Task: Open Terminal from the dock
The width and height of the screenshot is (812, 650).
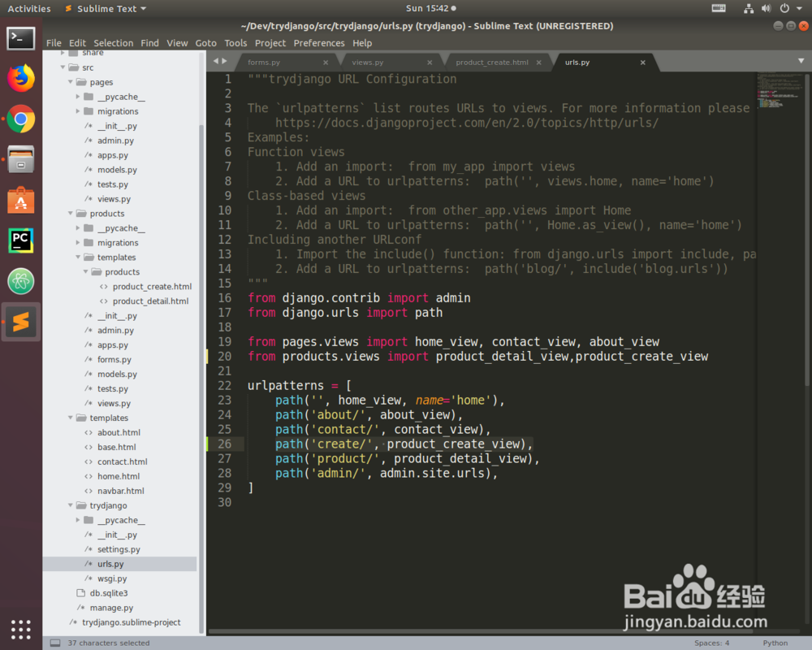Action: [x=21, y=39]
